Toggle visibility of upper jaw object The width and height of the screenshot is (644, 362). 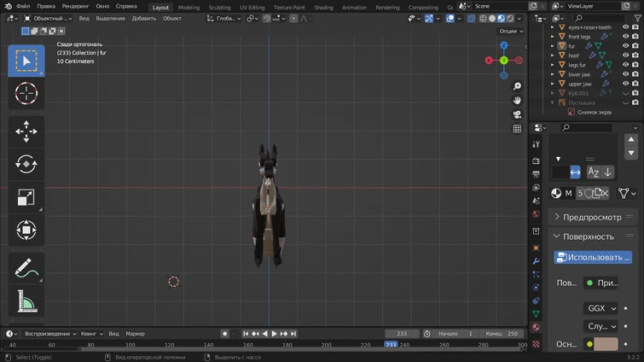pyautogui.click(x=625, y=84)
